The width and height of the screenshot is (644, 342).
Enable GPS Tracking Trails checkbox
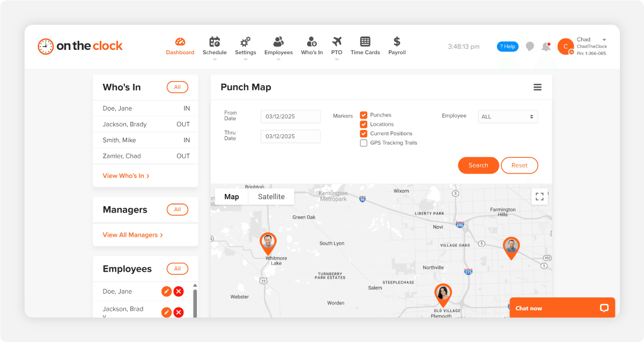pyautogui.click(x=364, y=143)
